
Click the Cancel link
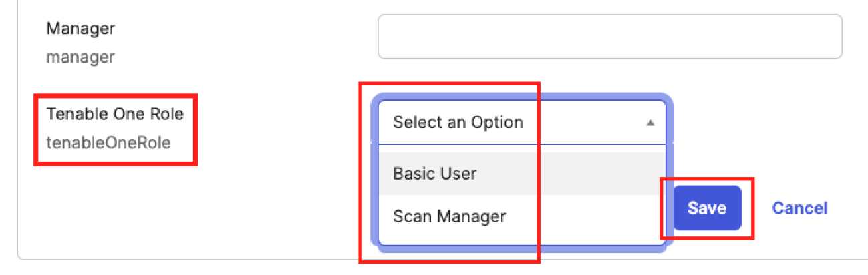799,208
